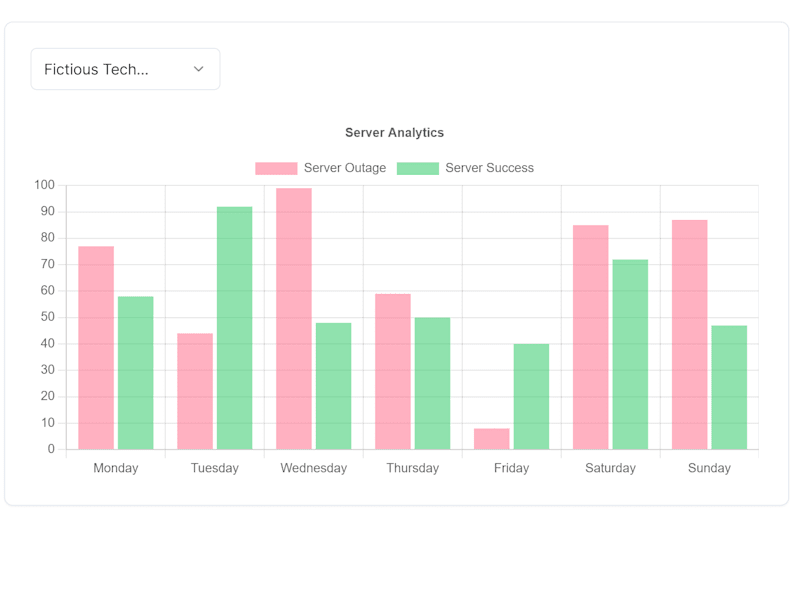Click the 100 y-axis value
The image size is (800, 600).
click(44, 185)
